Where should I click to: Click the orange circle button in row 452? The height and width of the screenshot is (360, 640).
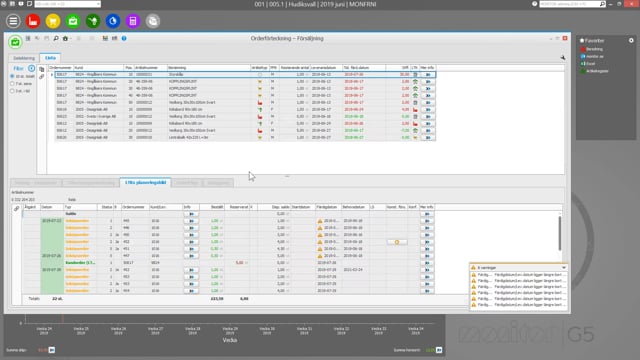(397, 242)
